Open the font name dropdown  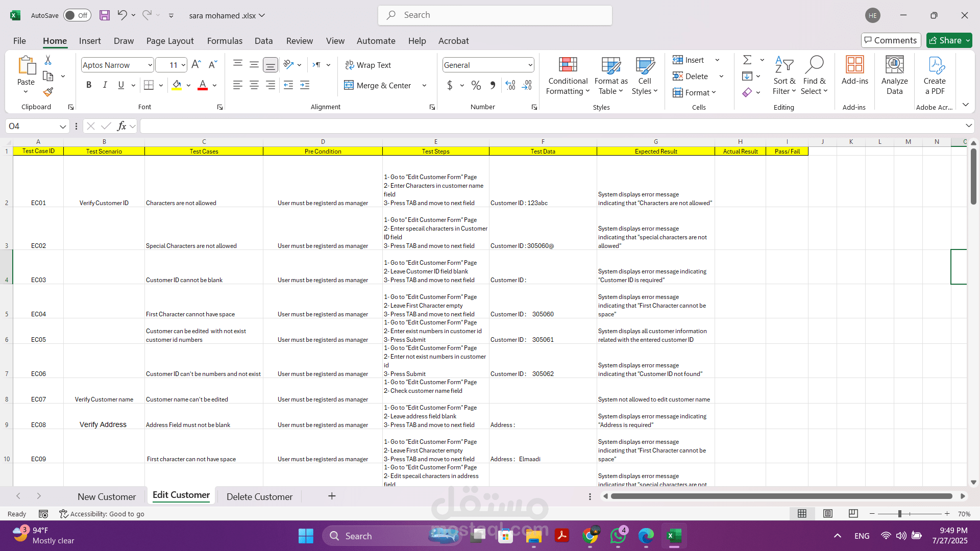click(150, 65)
